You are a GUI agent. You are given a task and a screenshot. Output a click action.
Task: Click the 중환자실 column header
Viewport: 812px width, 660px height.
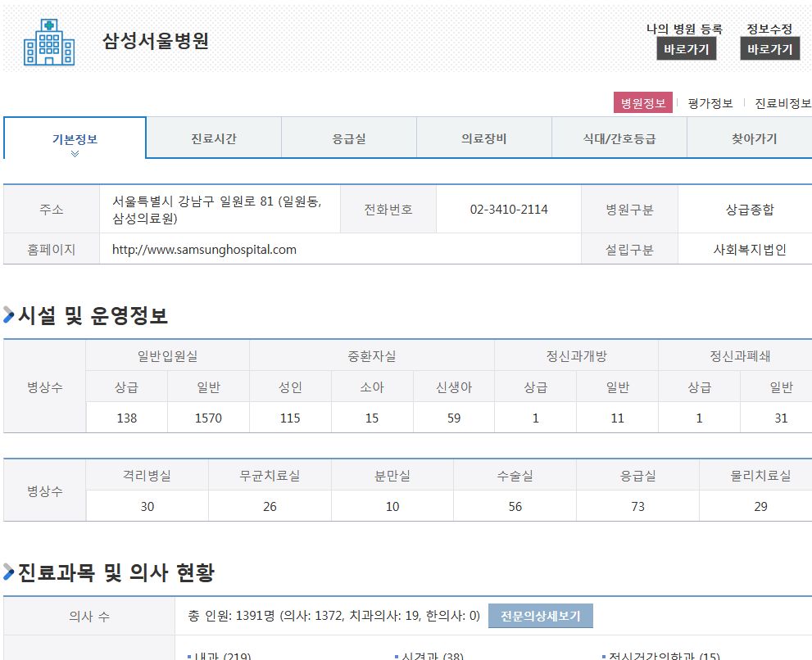point(372,355)
